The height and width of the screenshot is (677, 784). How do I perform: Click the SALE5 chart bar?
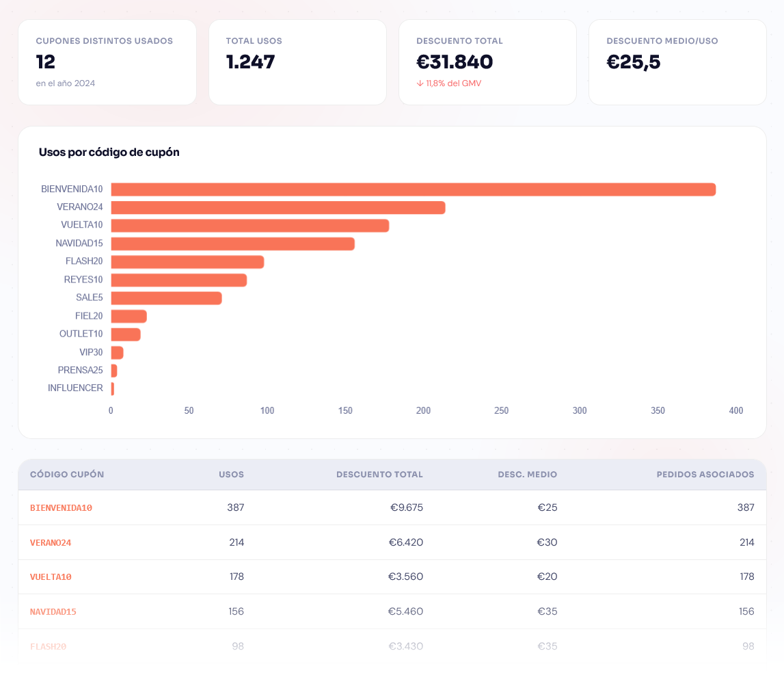point(166,298)
